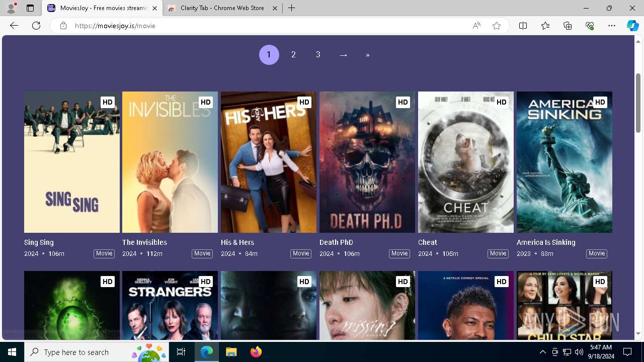The height and width of the screenshot is (362, 644).
Task: Open Sing Sing movie poster
Action: point(72,162)
